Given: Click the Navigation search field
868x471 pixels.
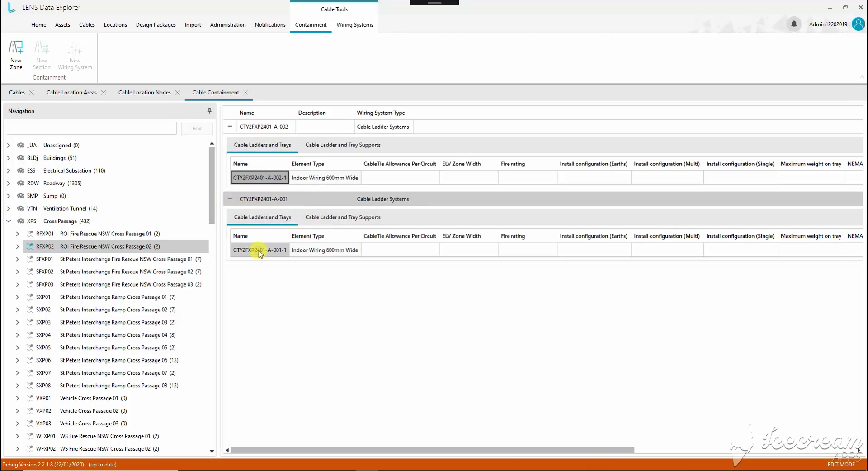Looking at the screenshot, I should pos(92,128).
